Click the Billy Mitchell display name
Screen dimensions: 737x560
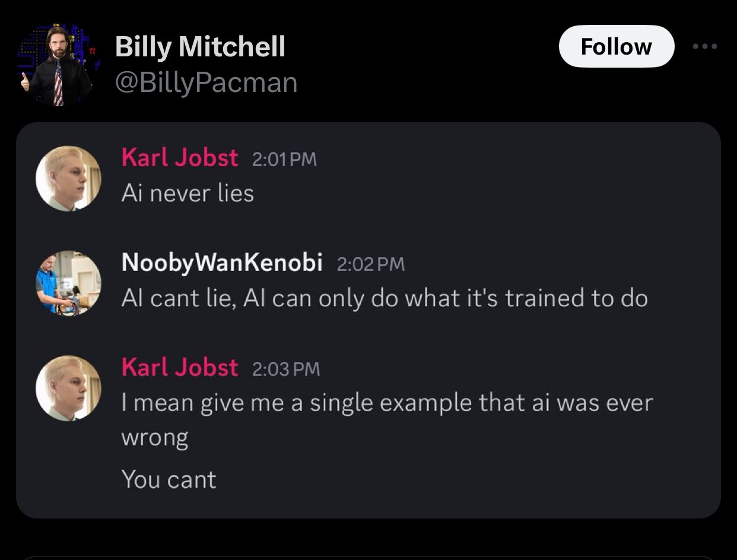pyautogui.click(x=200, y=46)
